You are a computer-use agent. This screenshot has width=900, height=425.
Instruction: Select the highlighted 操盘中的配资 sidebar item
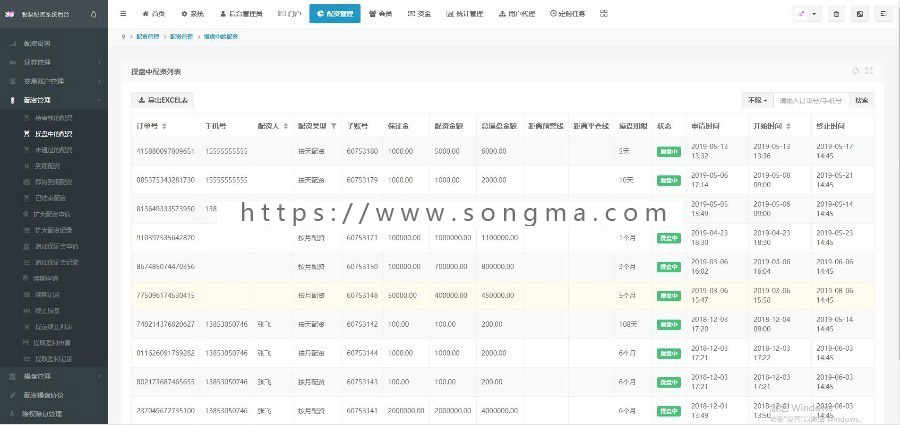coord(54,134)
